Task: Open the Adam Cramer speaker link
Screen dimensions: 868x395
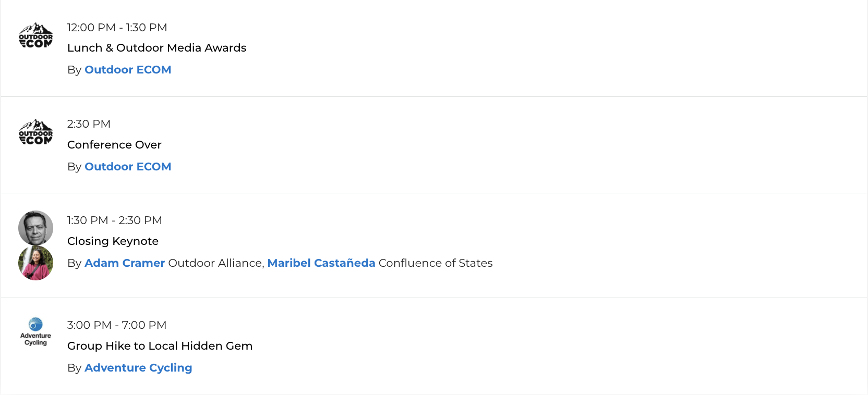Action: [125, 263]
